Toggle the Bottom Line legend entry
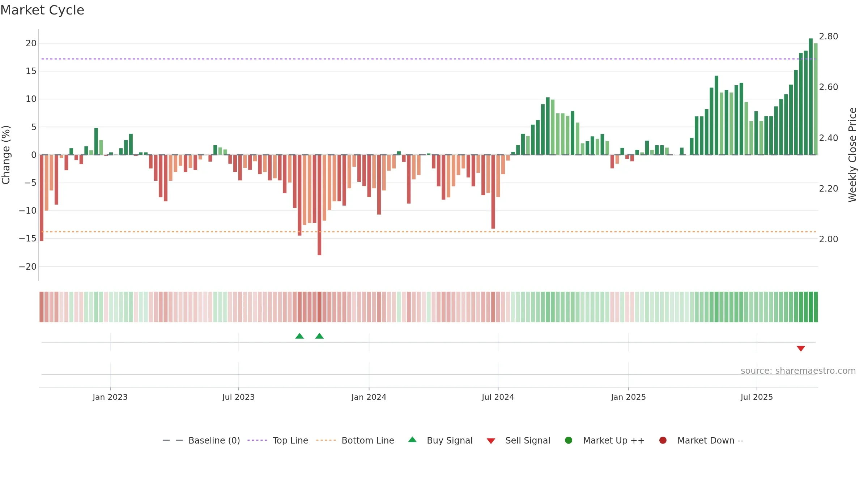The width and height of the screenshot is (868, 488). 355,440
